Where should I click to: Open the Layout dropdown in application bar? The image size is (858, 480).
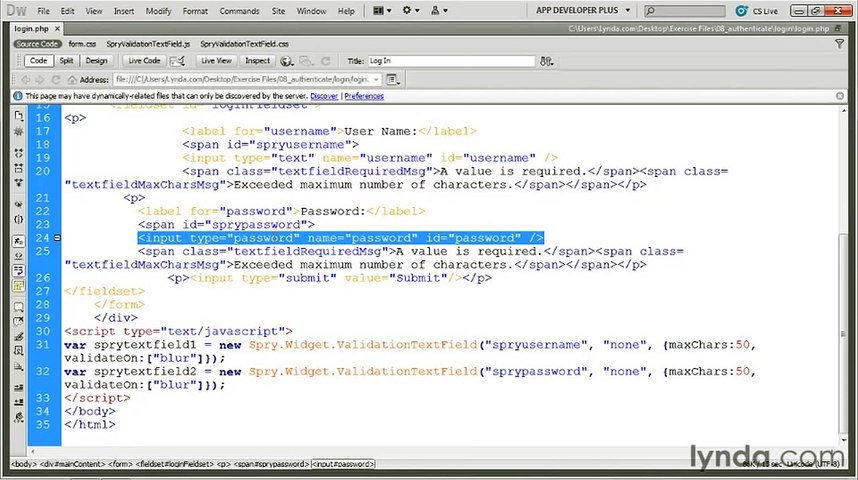pos(383,11)
